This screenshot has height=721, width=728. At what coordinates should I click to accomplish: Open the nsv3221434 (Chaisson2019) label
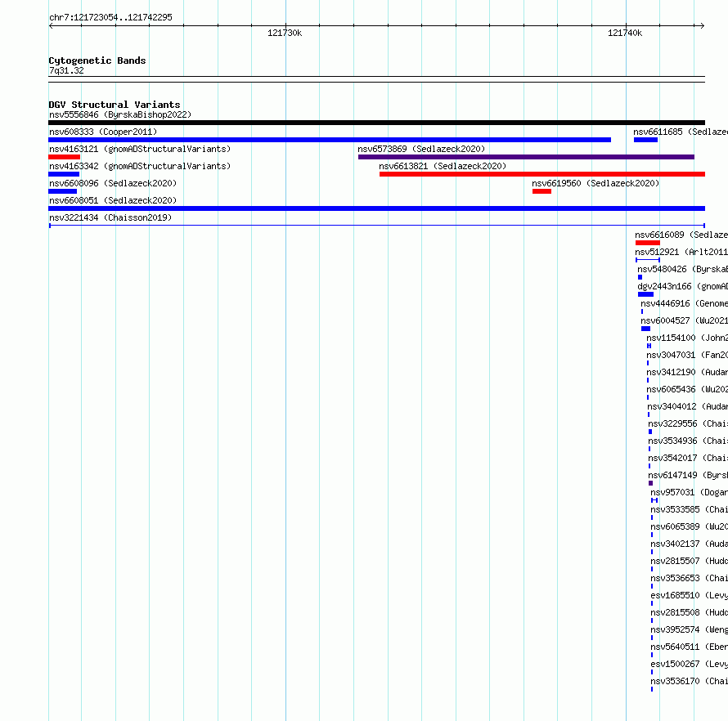tap(110, 217)
